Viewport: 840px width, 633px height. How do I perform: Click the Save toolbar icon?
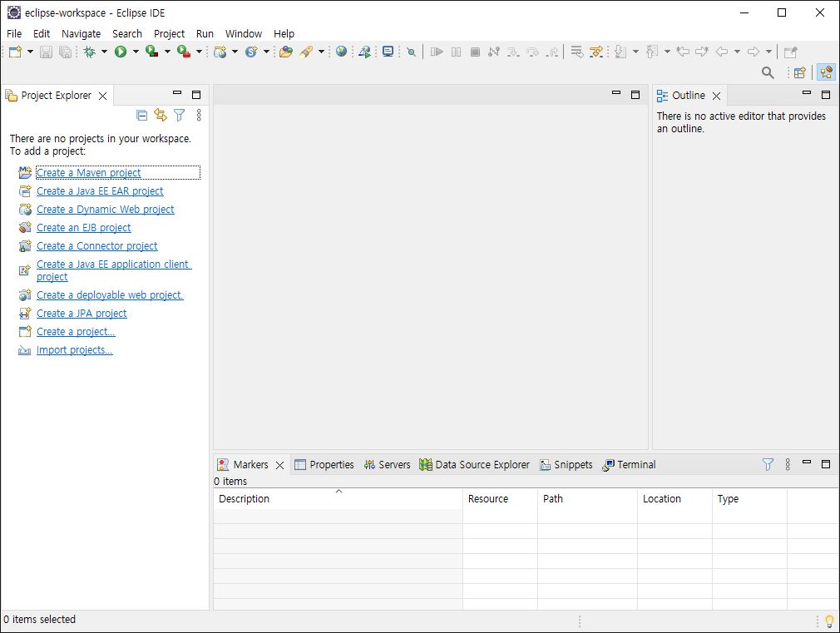pyautogui.click(x=46, y=52)
